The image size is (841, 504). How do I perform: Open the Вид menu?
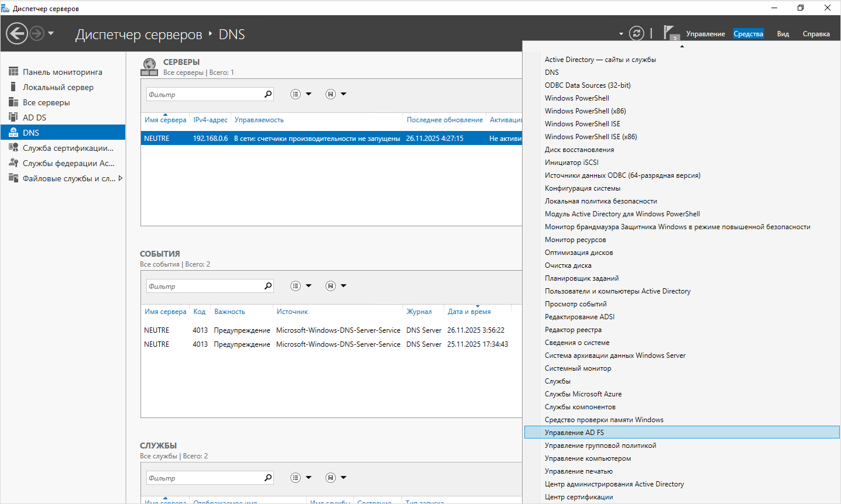(783, 34)
